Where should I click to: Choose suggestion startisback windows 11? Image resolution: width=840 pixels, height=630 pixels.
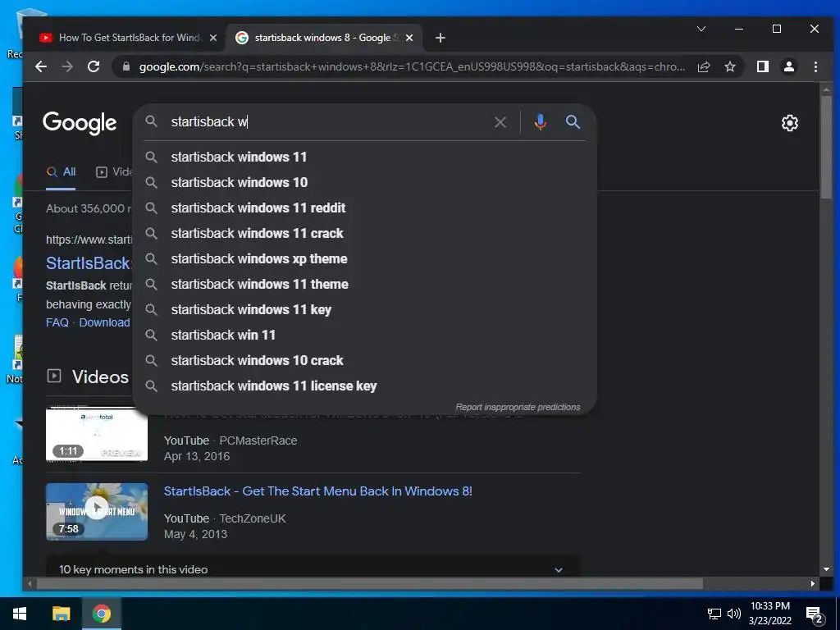[364, 157]
